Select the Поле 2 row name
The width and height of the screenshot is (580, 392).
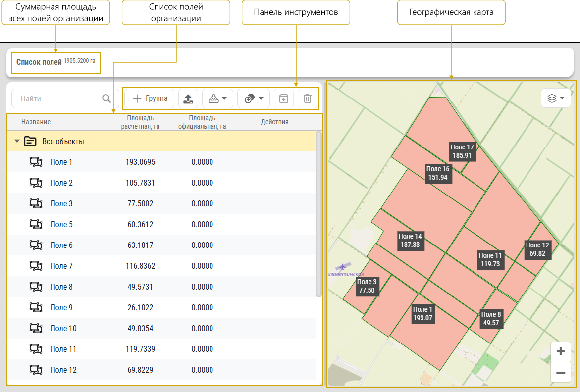61,183
